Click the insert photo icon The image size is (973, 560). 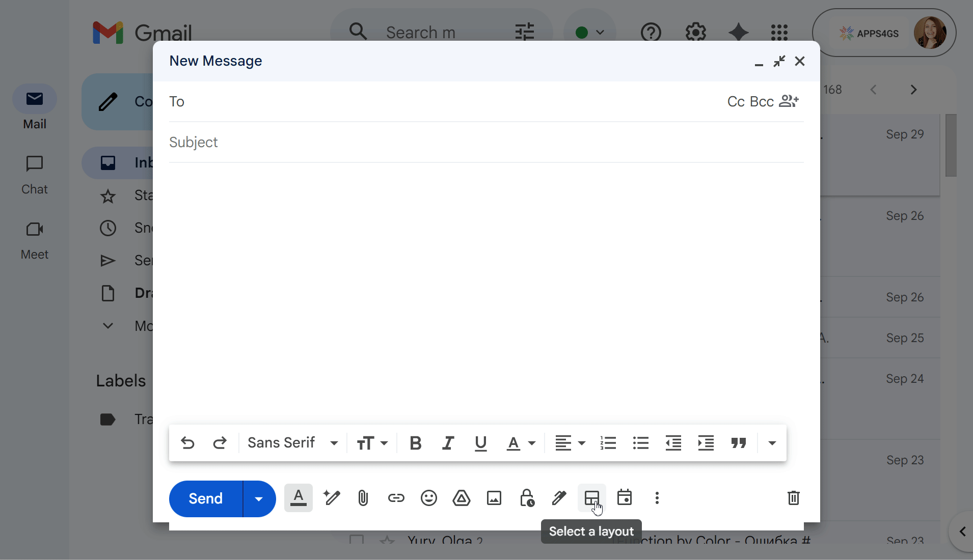point(494,498)
